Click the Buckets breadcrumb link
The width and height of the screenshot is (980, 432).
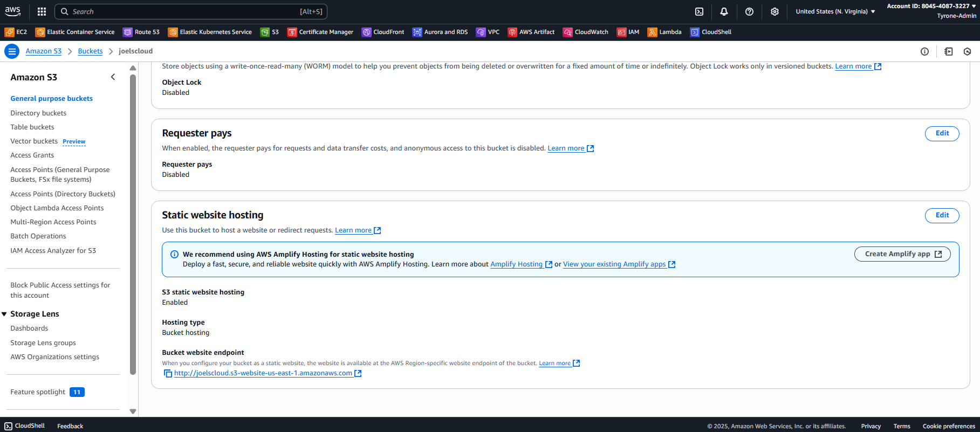[90, 51]
